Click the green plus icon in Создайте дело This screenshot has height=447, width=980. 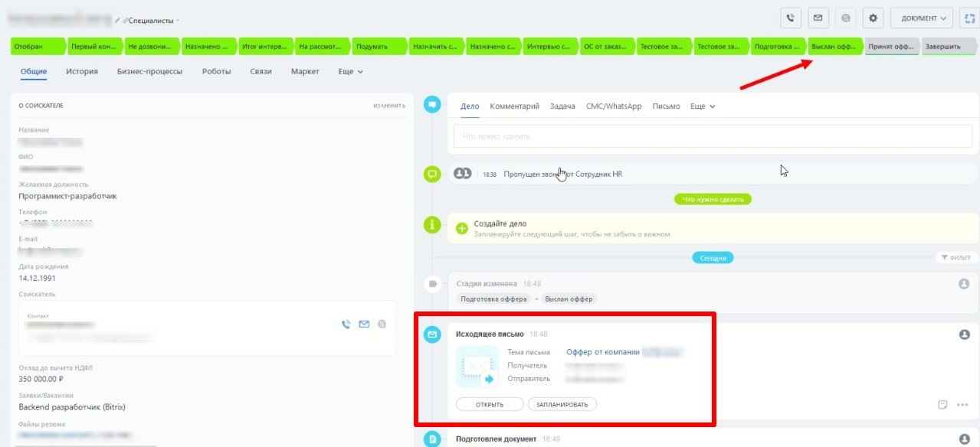pyautogui.click(x=462, y=228)
